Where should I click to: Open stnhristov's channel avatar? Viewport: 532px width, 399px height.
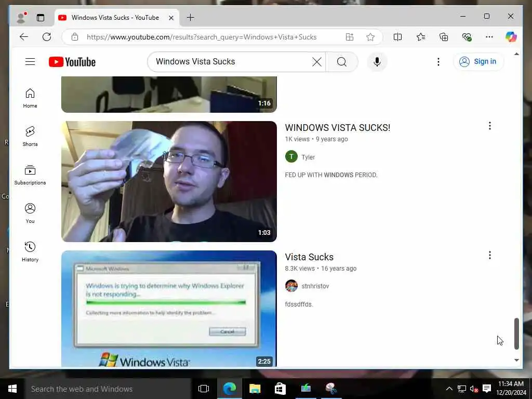[291, 286]
